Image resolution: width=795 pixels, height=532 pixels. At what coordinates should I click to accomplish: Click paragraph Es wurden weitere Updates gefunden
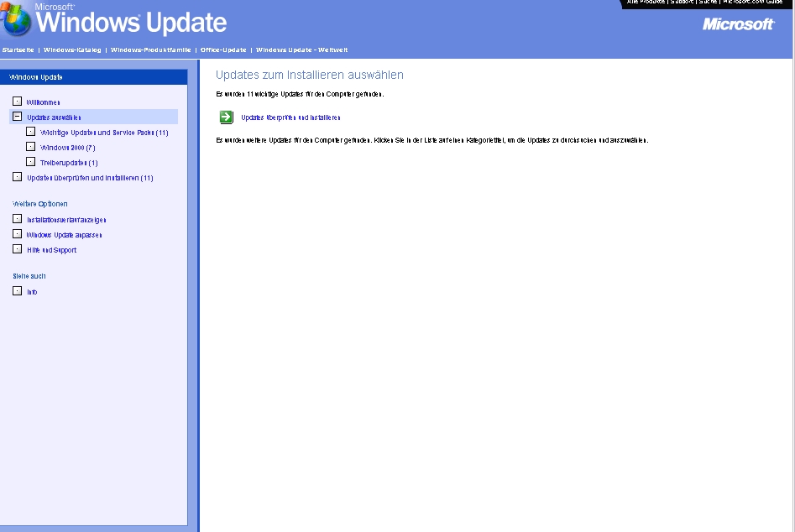click(432, 140)
